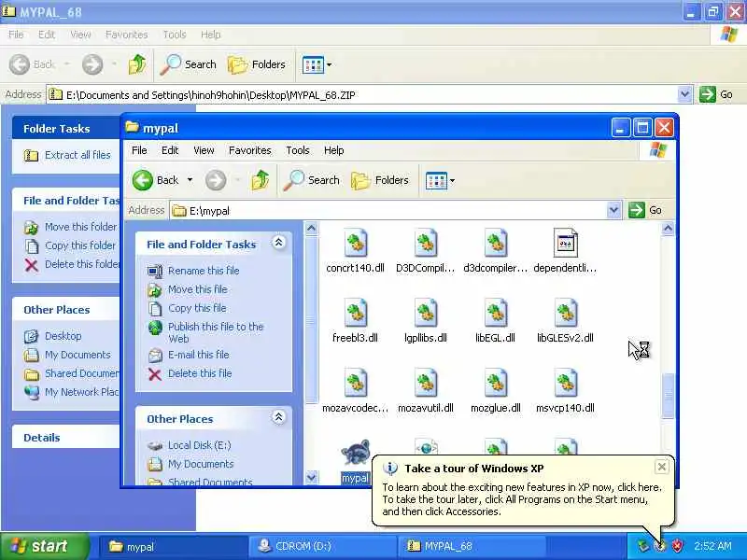Switch to MYPAL_68 taskbar button
This screenshot has width=747, height=560.
click(x=472, y=546)
